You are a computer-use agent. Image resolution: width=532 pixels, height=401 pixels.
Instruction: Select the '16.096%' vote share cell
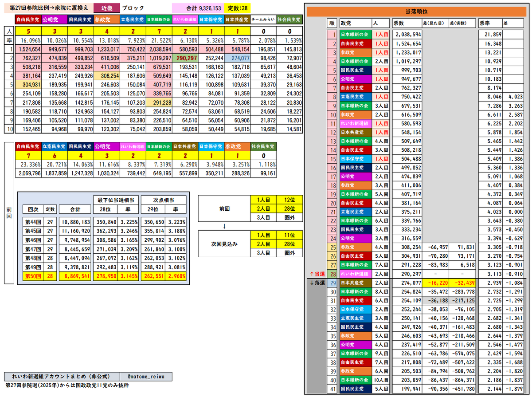click(x=28, y=41)
